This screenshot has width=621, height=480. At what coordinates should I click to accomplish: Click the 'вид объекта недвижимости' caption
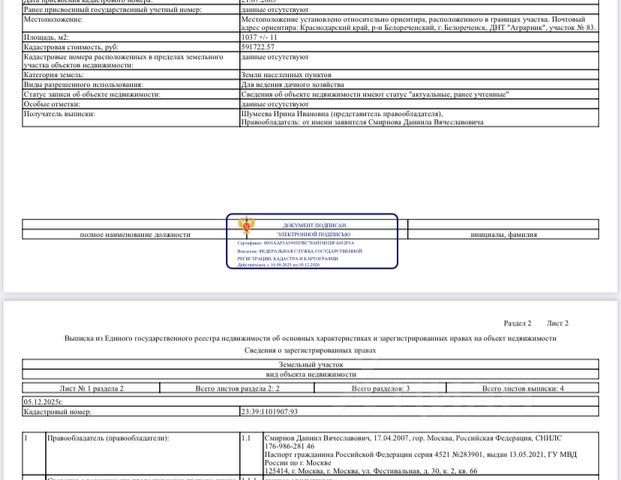[310, 374]
